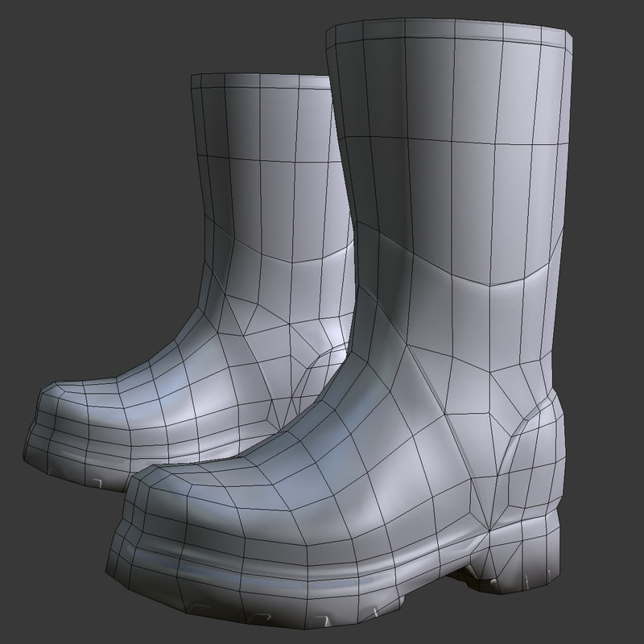The height and width of the screenshot is (644, 644).
Task: Select the front boot's tall shaft surface
Action: point(451,161)
